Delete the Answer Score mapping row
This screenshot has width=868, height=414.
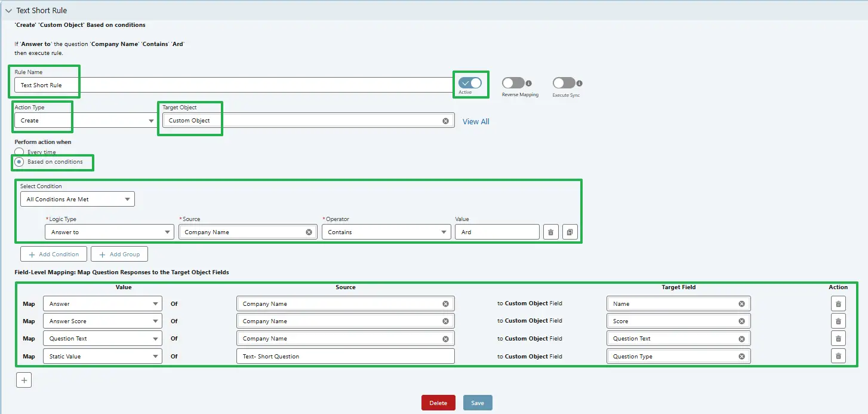[838, 321]
